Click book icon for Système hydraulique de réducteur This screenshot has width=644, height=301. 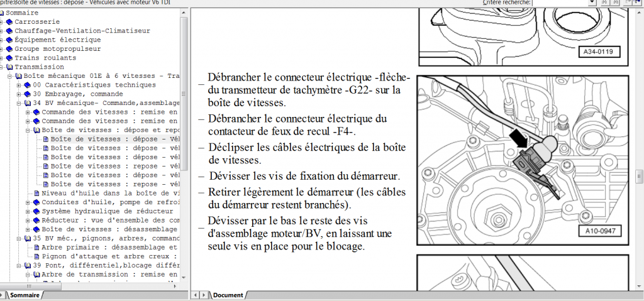coord(36,211)
